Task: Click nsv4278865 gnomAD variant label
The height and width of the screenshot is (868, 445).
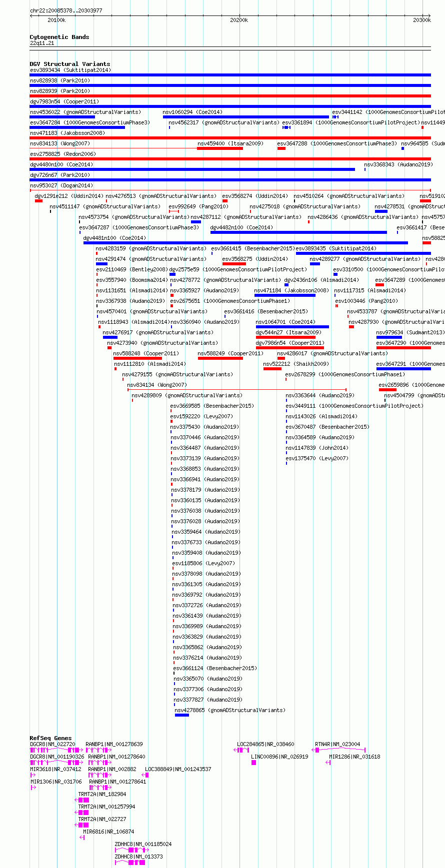Action: point(230,710)
